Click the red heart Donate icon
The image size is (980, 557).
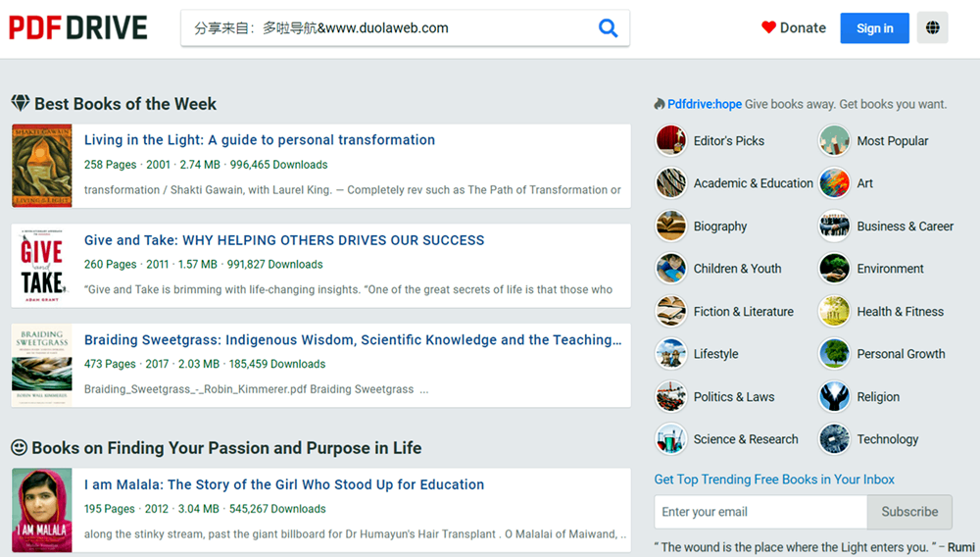point(768,27)
